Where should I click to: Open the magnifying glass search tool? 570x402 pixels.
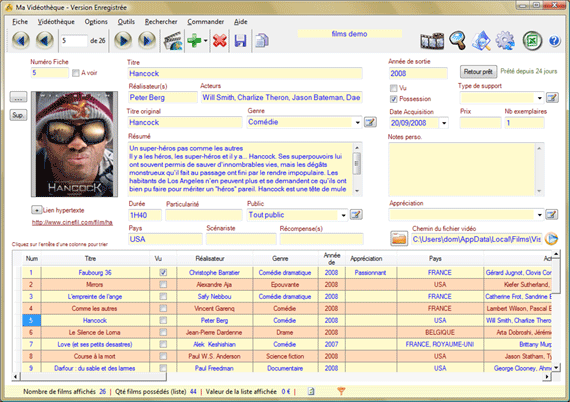point(457,40)
